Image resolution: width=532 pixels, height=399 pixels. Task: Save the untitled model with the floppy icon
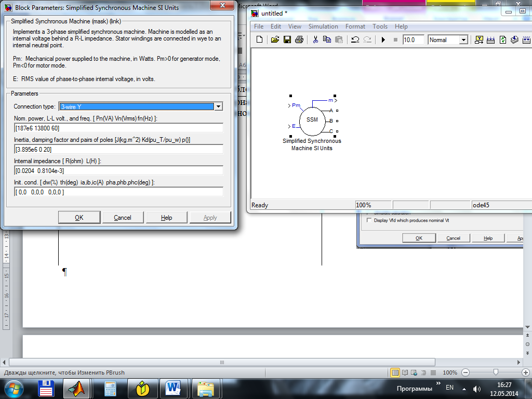pos(287,39)
